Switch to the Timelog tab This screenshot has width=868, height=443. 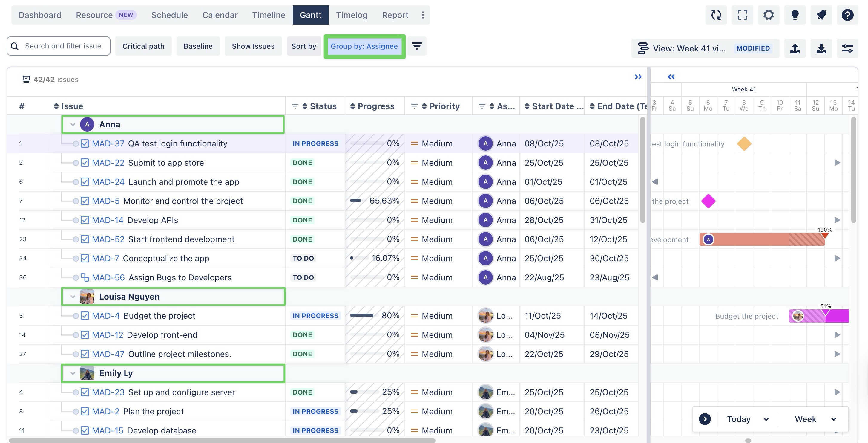pos(352,15)
